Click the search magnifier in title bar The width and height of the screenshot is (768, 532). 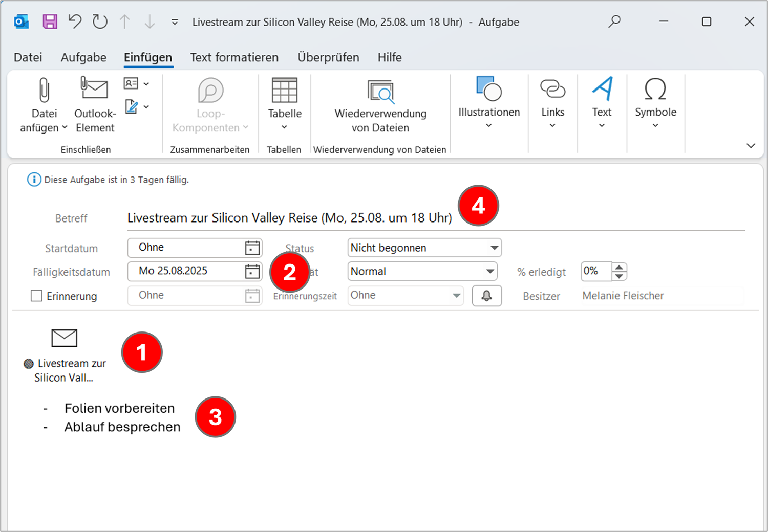pyautogui.click(x=614, y=21)
